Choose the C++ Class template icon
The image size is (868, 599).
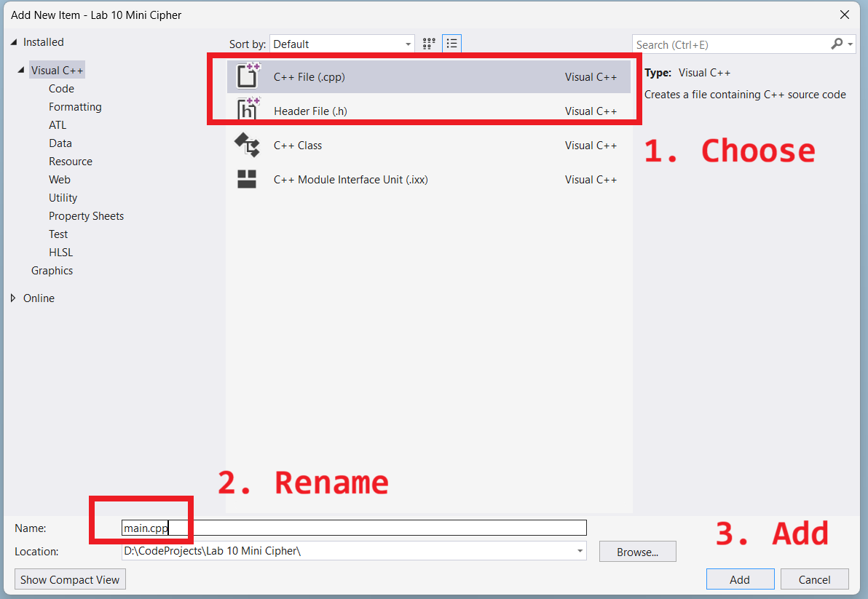pos(247,145)
